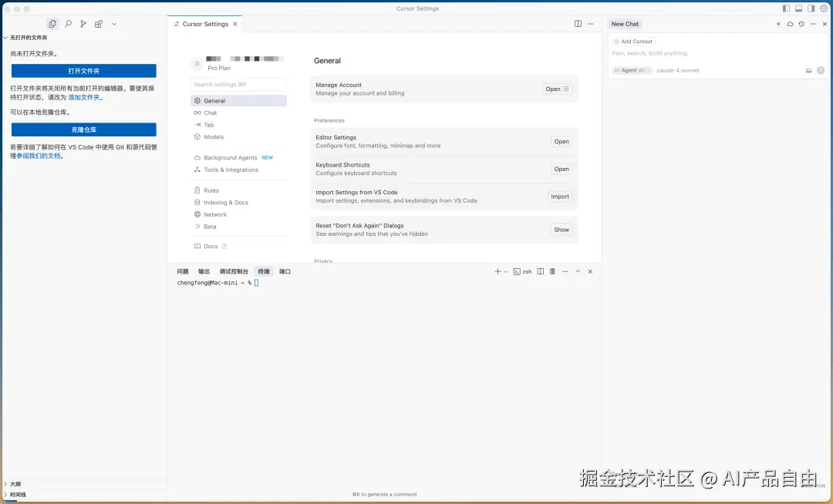Screen dimensions: 833x504
Task: Open the Explorer view in the activity bar
Action: (52, 24)
